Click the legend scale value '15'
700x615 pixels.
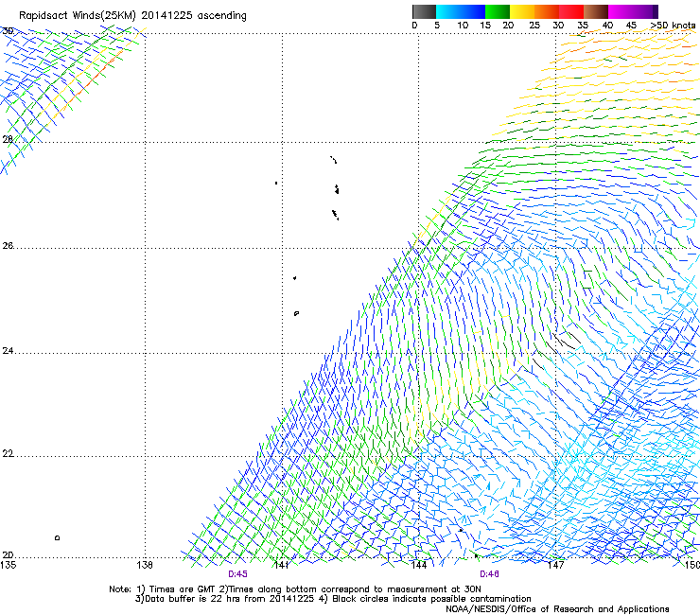(x=485, y=26)
